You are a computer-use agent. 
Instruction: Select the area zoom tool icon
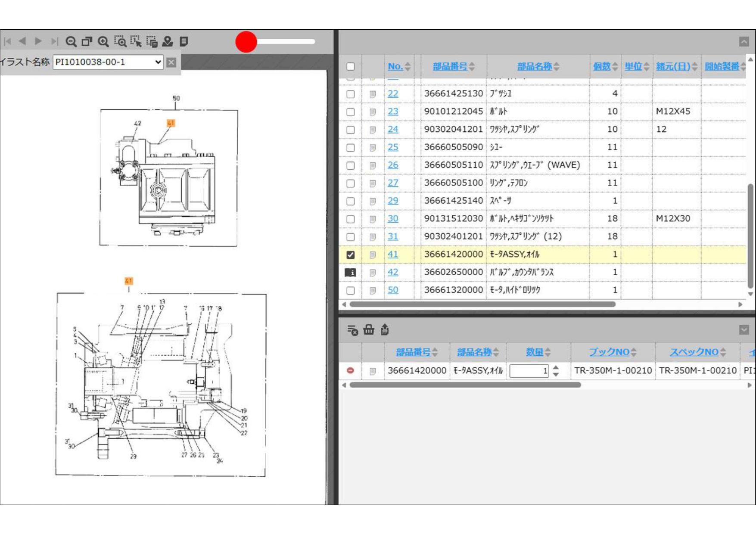(x=120, y=41)
